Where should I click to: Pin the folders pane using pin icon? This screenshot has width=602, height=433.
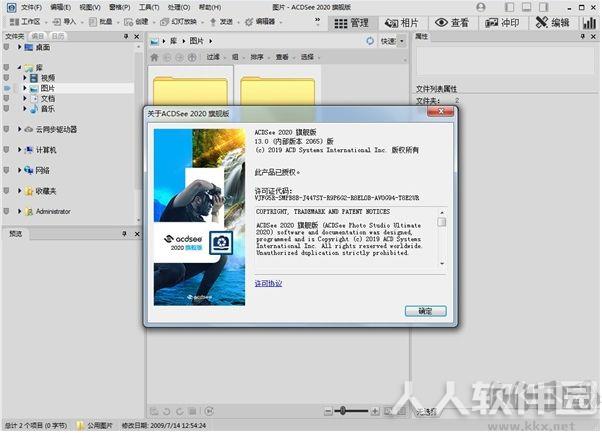(126, 36)
